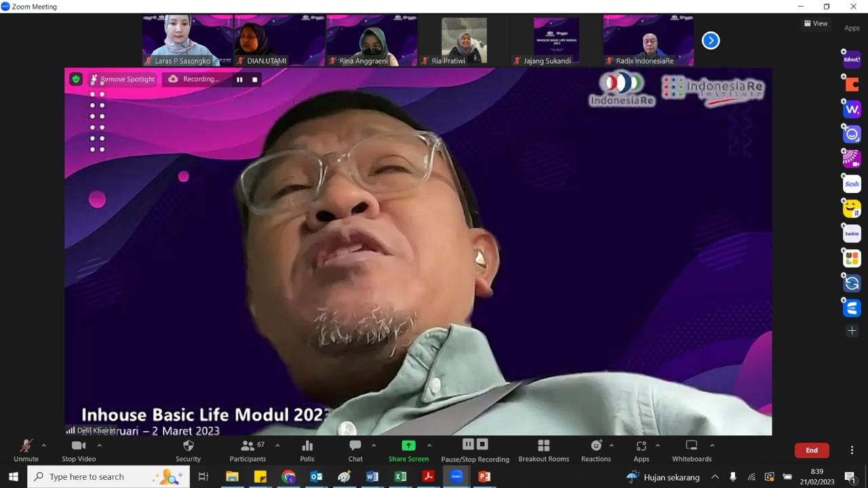Open Sticky Notes from taskbar
Screen dimensions: 868x488
coord(260,476)
